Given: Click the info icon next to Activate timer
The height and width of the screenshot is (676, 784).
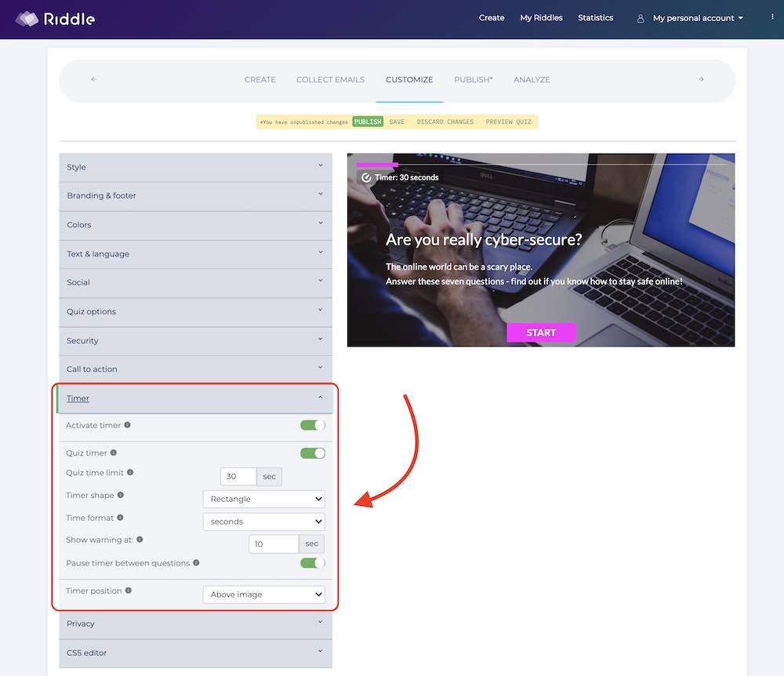Looking at the screenshot, I should [128, 425].
